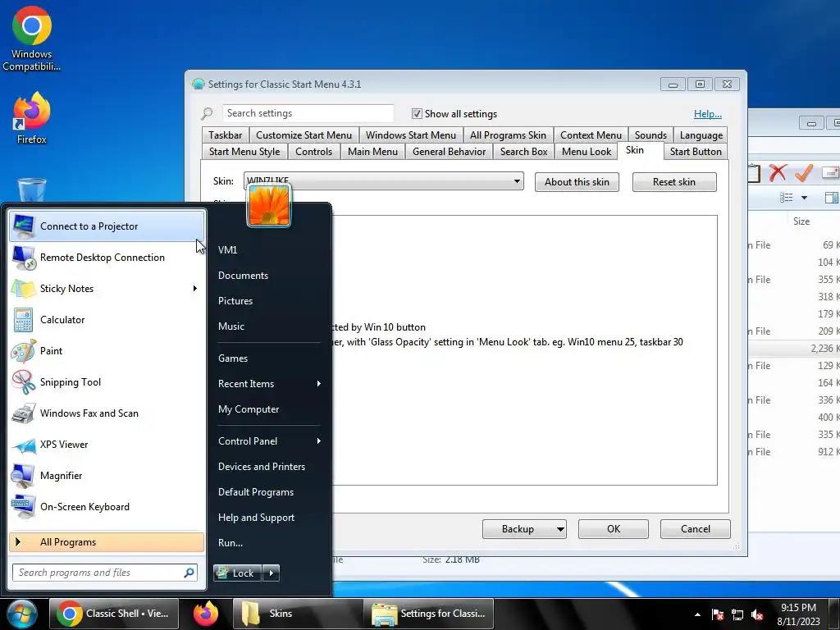Confirm settings with OK button
The width and height of the screenshot is (840, 630).
614,529
